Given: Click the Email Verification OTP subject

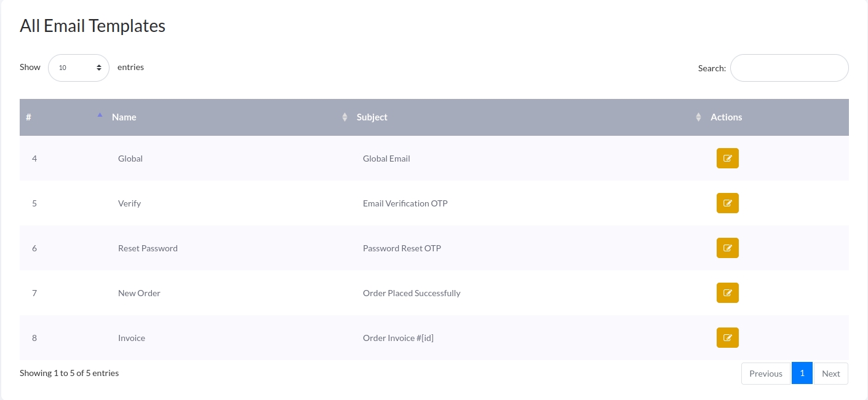Looking at the screenshot, I should 405,203.
